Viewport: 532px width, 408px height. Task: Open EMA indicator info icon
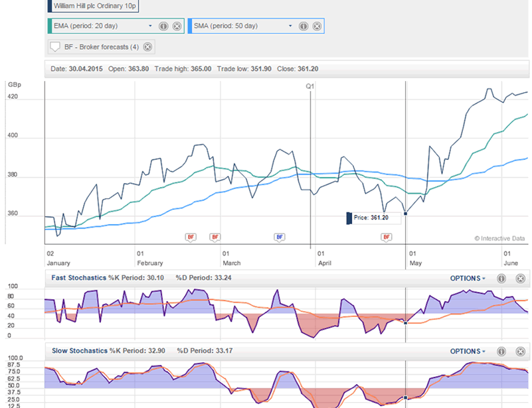(x=163, y=27)
